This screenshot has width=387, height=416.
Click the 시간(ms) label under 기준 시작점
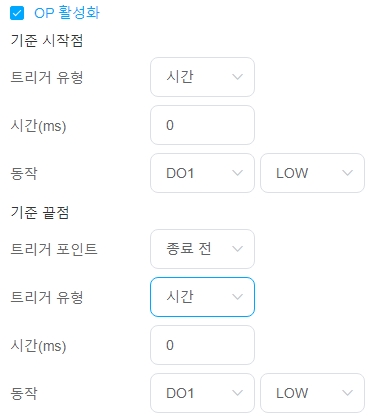coord(38,126)
